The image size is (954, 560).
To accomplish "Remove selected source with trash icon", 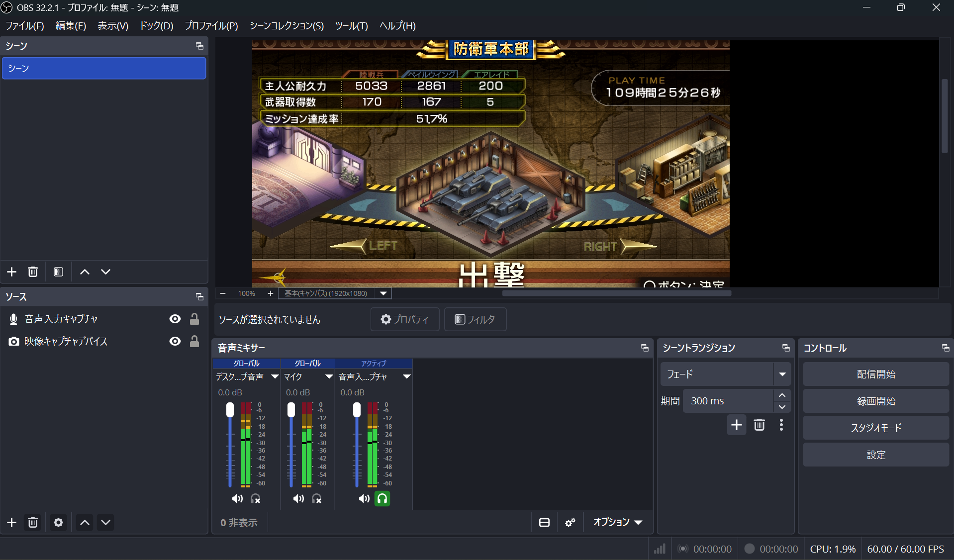I will pos(33,522).
